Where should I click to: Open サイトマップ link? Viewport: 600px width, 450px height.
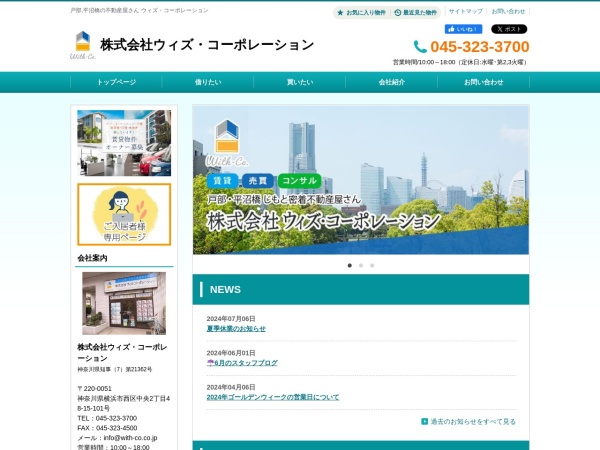(x=466, y=11)
